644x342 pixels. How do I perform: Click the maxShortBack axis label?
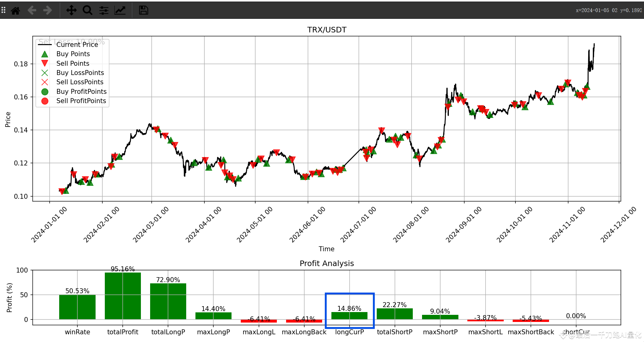[531, 332]
